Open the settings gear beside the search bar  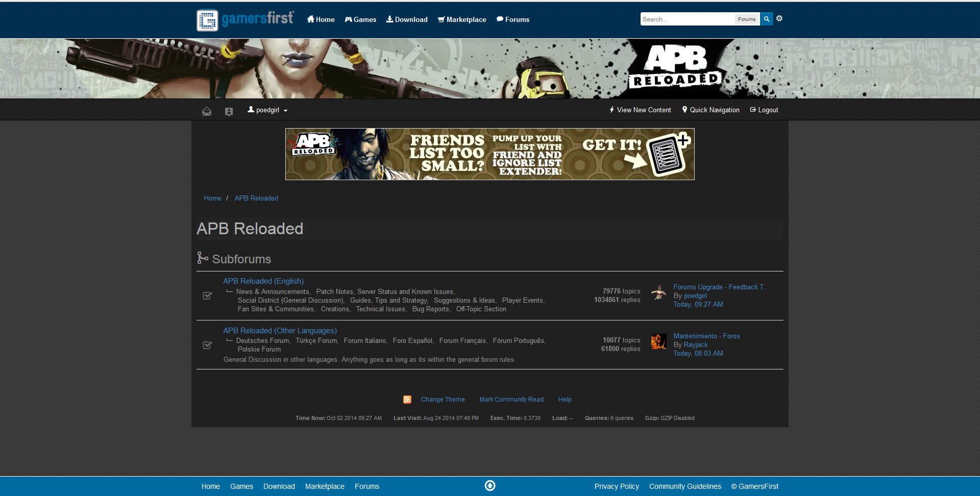[779, 18]
